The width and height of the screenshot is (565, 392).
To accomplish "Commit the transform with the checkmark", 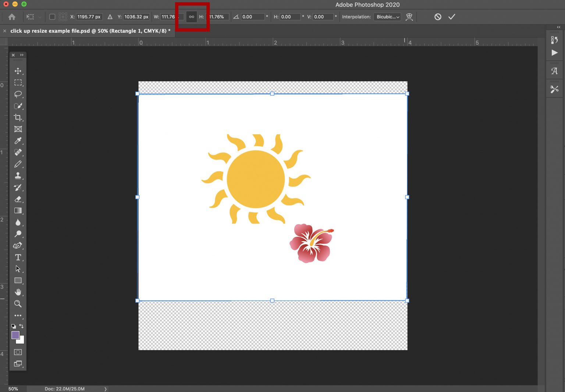I will (x=452, y=17).
